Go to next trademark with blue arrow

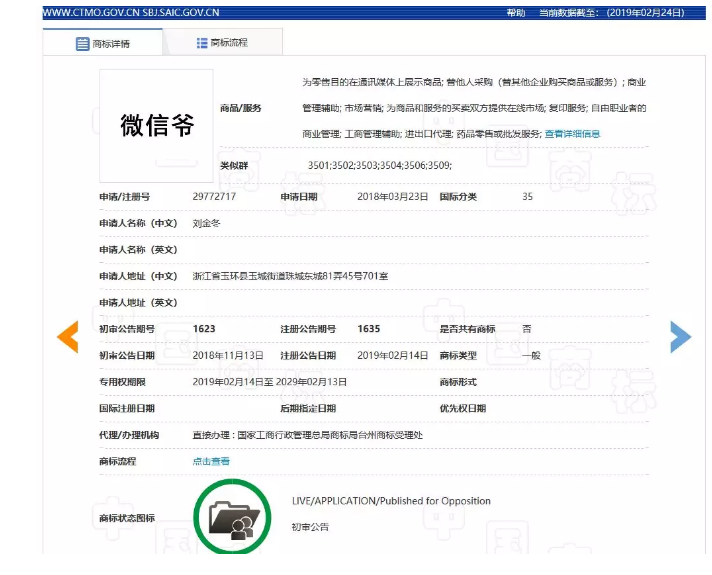coord(681,337)
